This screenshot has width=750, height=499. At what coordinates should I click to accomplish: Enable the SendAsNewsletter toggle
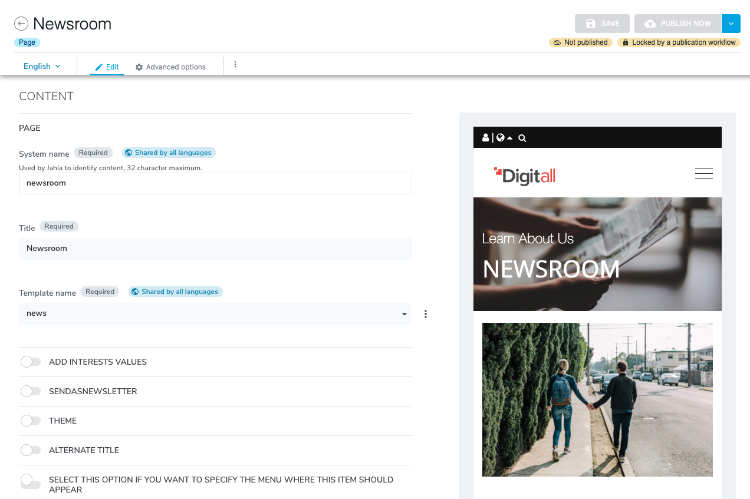(x=31, y=391)
